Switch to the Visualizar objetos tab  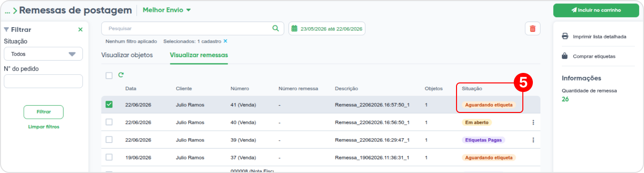point(127,55)
